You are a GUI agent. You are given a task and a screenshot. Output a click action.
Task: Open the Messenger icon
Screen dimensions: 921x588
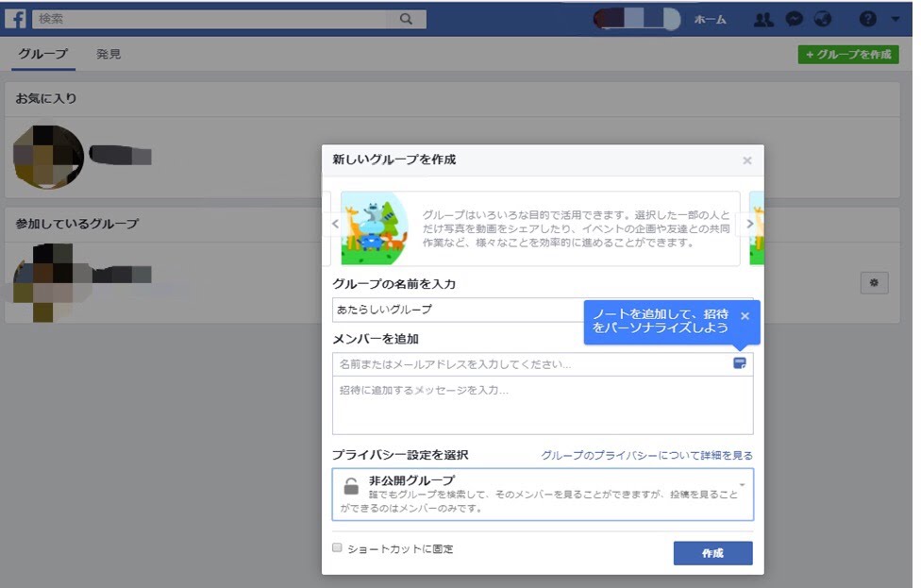pos(795,20)
